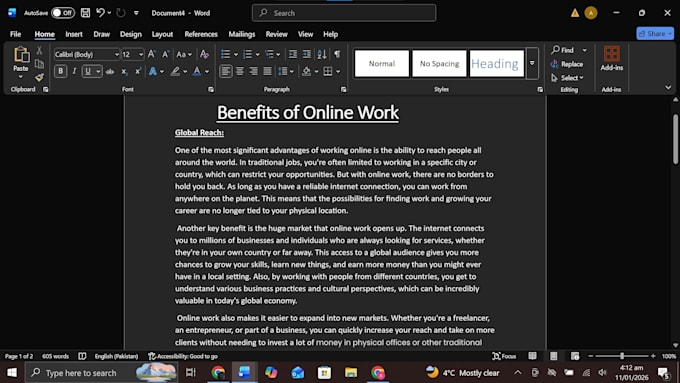
Task: Click the Search box in title bar
Action: (x=344, y=13)
